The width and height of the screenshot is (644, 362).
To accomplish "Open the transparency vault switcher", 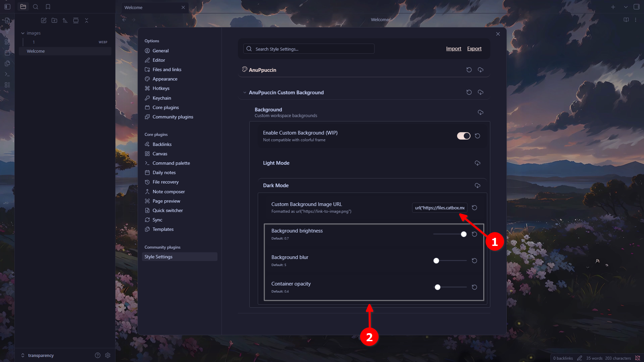I will click(37, 355).
